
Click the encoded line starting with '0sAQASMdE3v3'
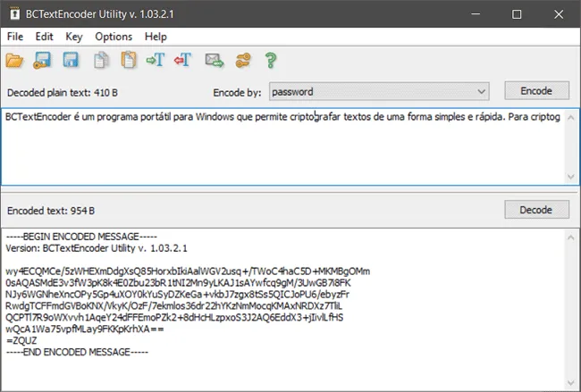coord(178,283)
